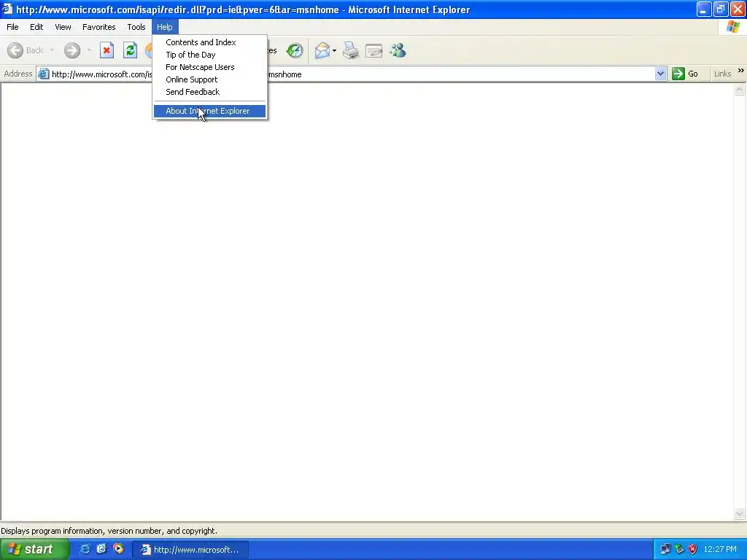
Task: Launch Internet Explorer from quick launch
Action: coord(85,549)
